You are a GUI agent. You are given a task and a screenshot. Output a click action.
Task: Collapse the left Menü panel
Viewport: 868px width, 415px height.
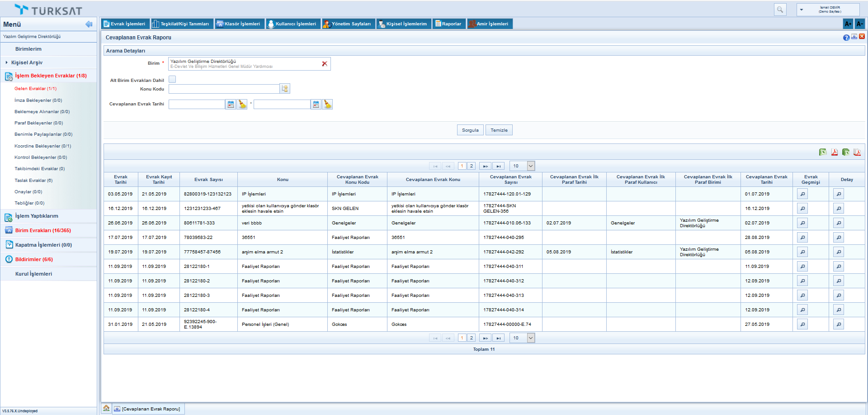point(89,24)
